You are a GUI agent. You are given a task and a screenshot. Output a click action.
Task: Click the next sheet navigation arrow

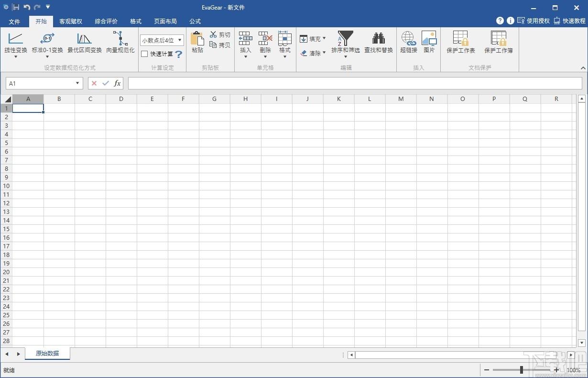click(x=18, y=354)
